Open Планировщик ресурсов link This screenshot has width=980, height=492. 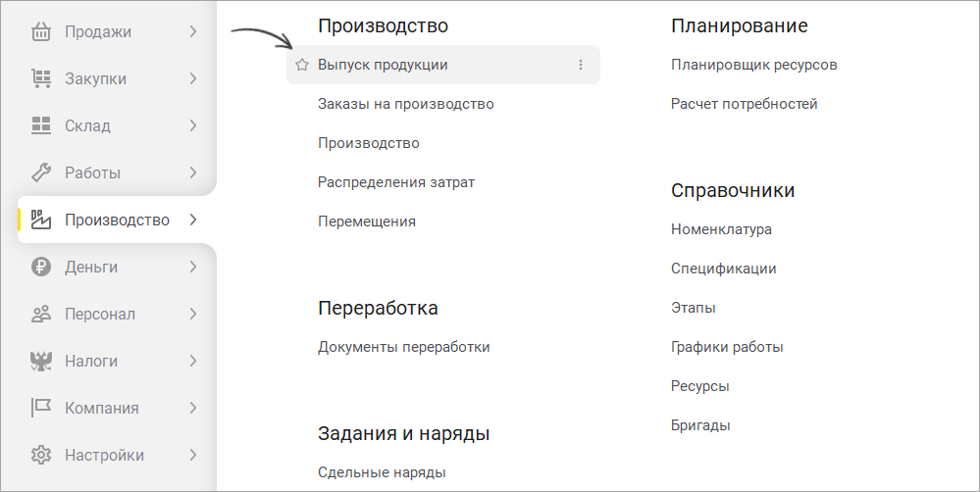(x=753, y=65)
